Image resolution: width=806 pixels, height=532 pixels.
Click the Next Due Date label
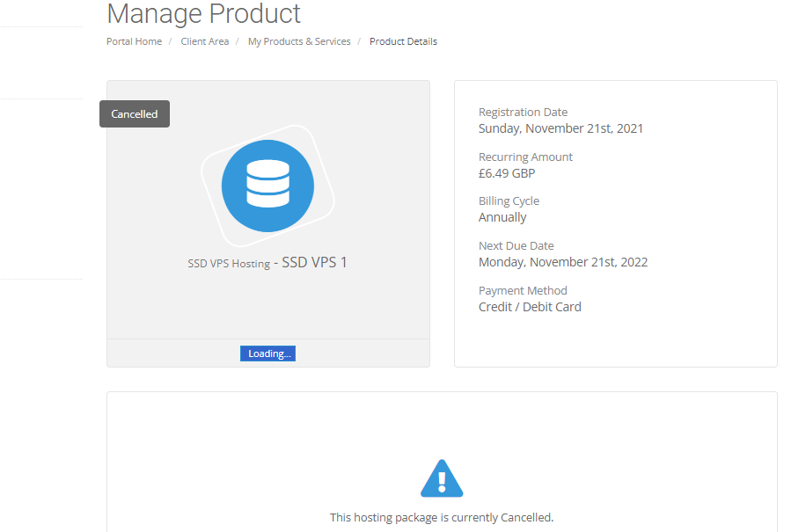[x=517, y=246]
